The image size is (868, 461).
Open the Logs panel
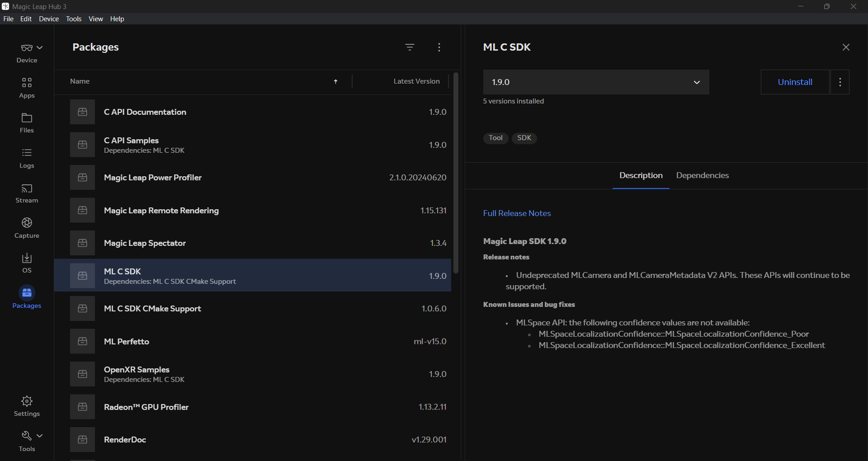coord(26,158)
